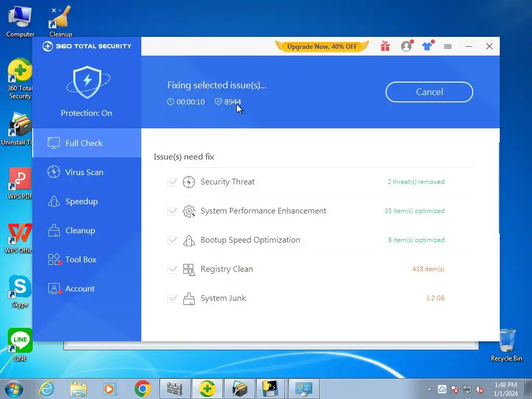Viewport: 532px width, 399px height.
Task: Click the Windows Start orb
Action: pos(14,389)
